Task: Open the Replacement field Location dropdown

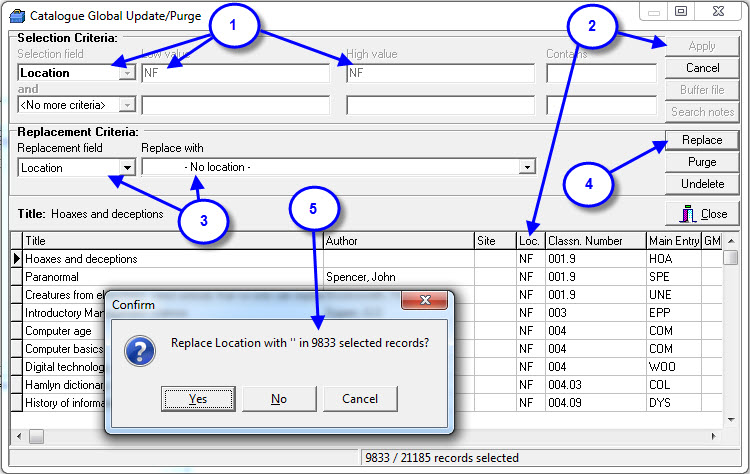Action: (x=127, y=168)
